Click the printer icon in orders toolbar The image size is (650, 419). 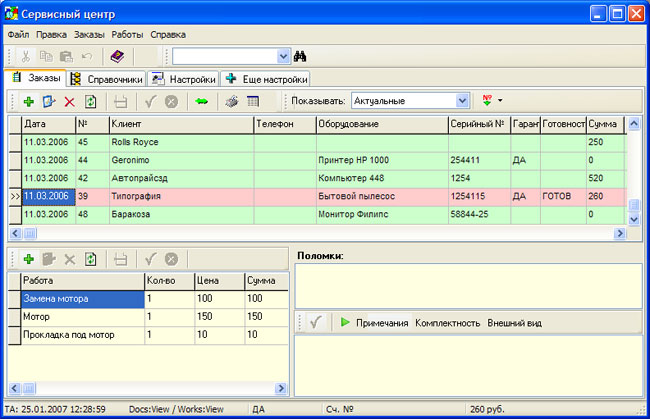231,101
